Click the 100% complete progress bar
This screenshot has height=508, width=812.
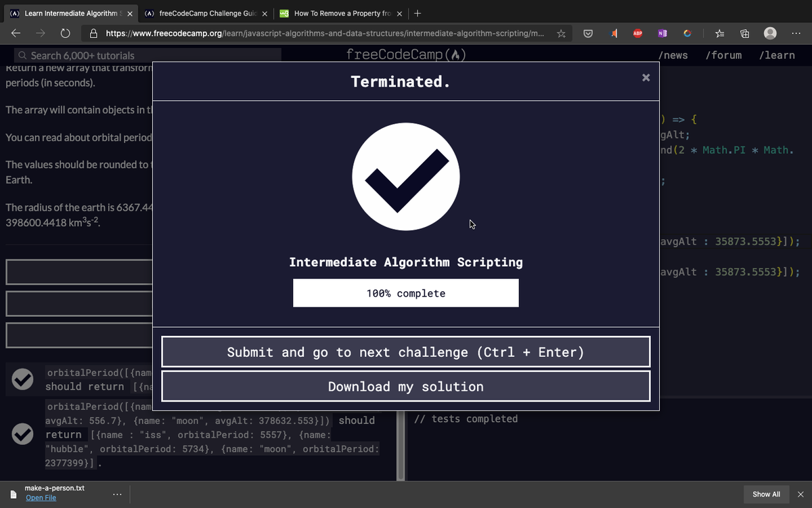406,293
